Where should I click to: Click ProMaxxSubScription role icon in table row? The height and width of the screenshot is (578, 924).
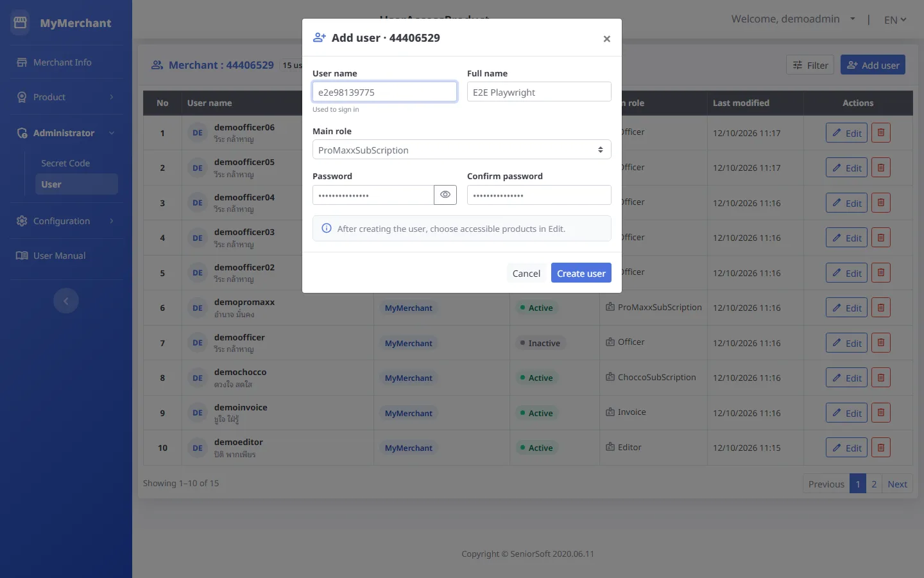pos(610,307)
